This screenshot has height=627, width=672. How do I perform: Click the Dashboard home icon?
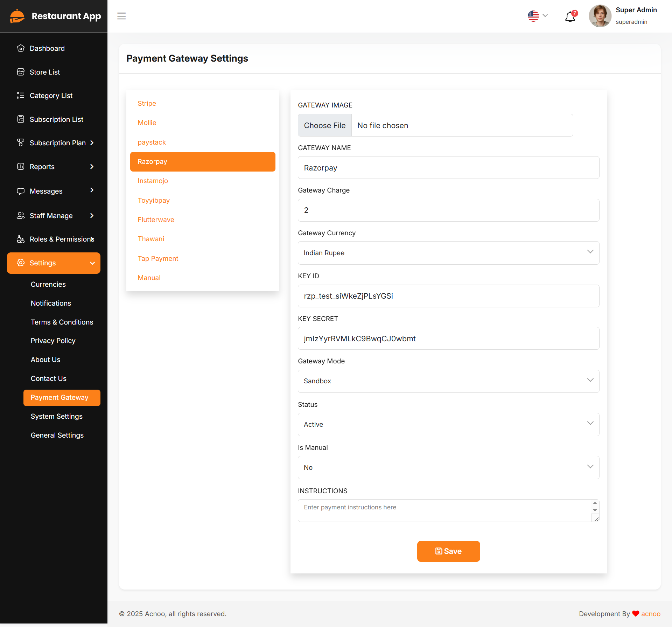click(x=21, y=48)
